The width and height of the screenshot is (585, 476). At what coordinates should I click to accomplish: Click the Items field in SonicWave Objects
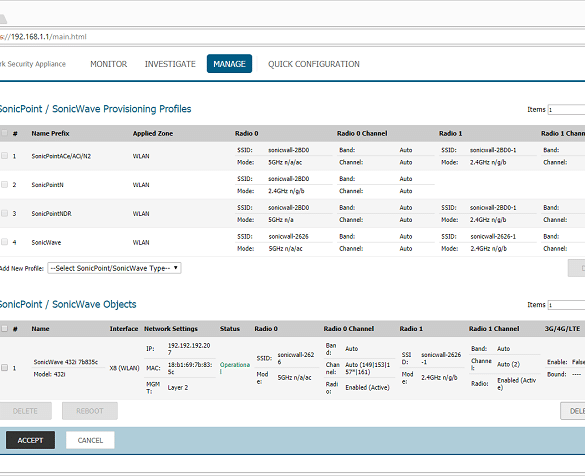pos(566,305)
